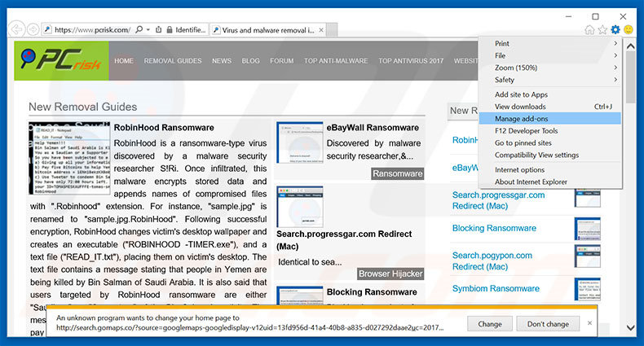Click the search magnifier in address bar
The width and height of the screenshot is (644, 346).
point(139,29)
